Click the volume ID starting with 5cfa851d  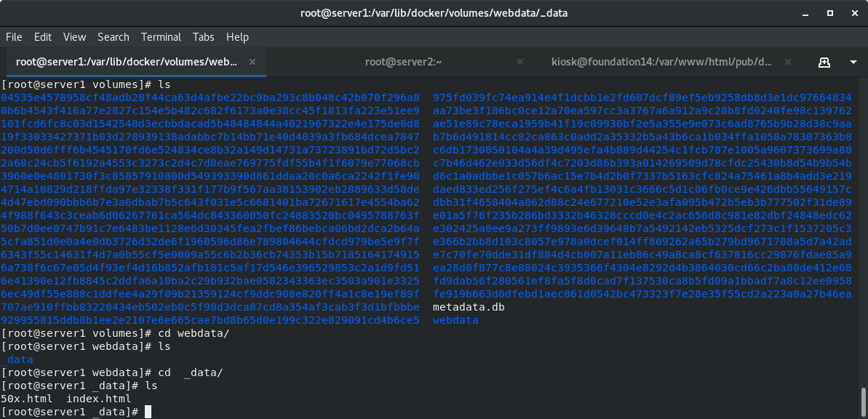pyautogui.click(x=210, y=242)
